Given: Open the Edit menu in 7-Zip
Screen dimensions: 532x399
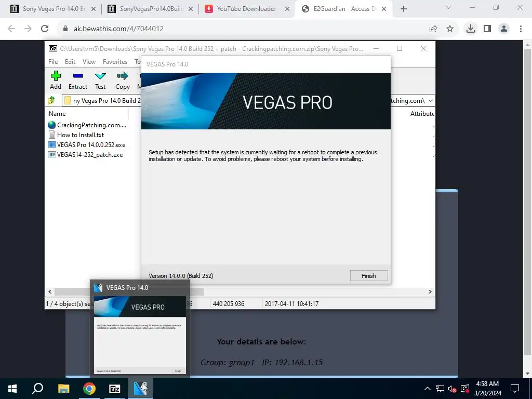Looking at the screenshot, I should [70, 62].
